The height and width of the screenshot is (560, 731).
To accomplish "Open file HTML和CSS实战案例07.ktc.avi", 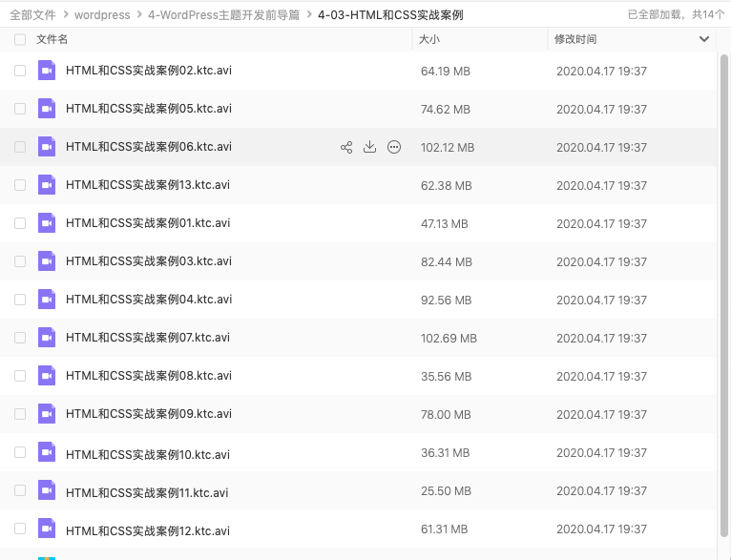I will [148, 338].
